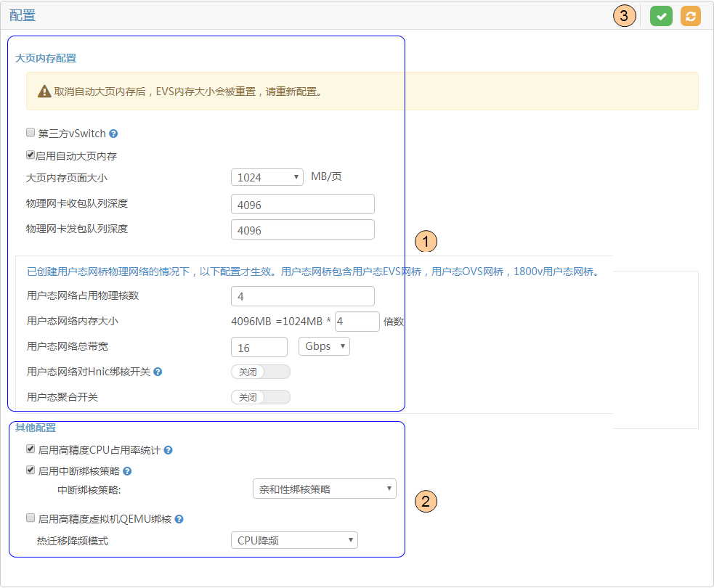Click the 物理网卡收包队列深度 input field
Viewport: 714px width, 588px height.
[302, 204]
